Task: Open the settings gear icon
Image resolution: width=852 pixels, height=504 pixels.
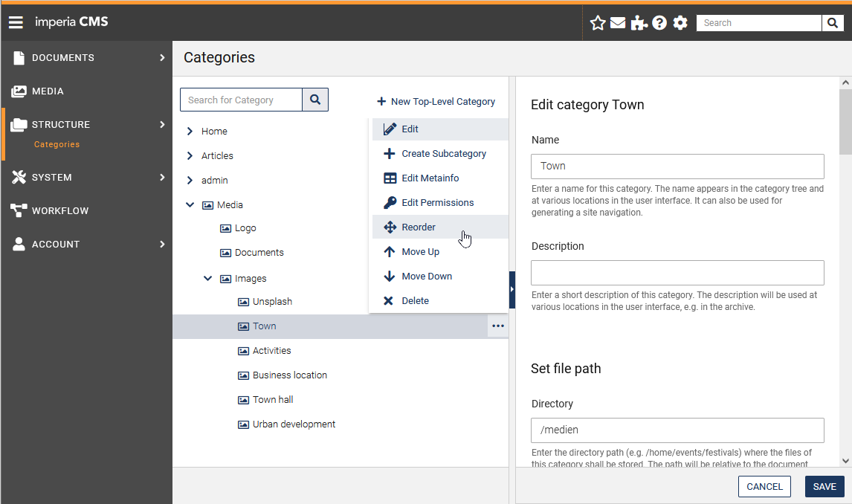Action: point(680,22)
